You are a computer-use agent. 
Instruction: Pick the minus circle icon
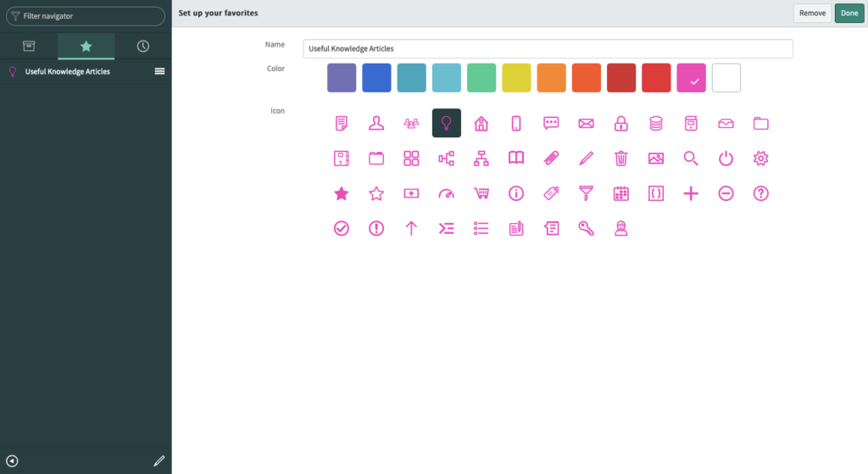tap(726, 193)
